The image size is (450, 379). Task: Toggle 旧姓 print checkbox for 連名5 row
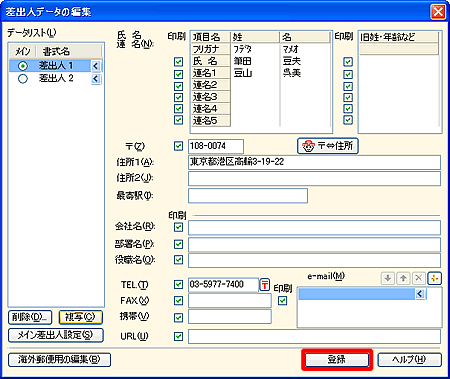coord(348,120)
